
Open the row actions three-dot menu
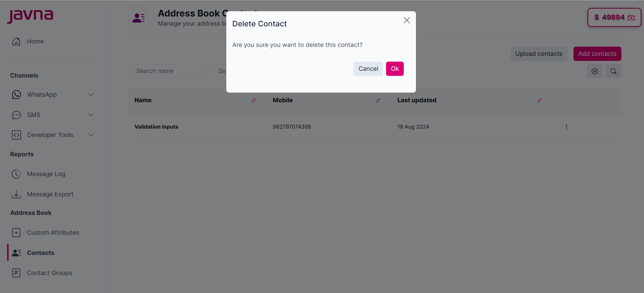click(x=566, y=127)
